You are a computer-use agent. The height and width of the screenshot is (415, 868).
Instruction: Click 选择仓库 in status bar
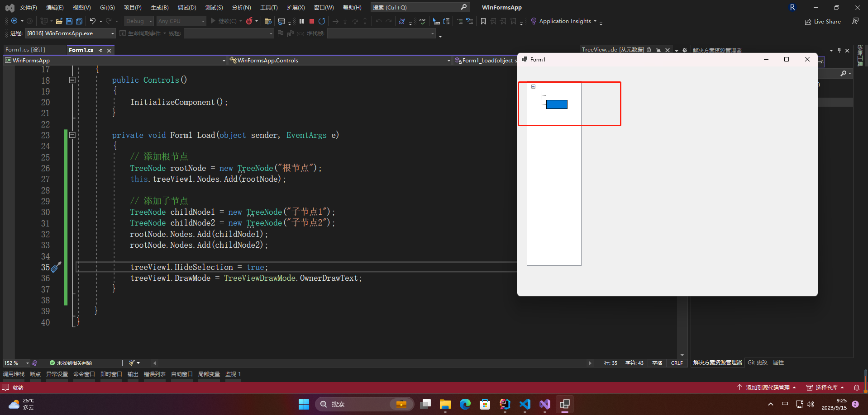click(x=825, y=387)
